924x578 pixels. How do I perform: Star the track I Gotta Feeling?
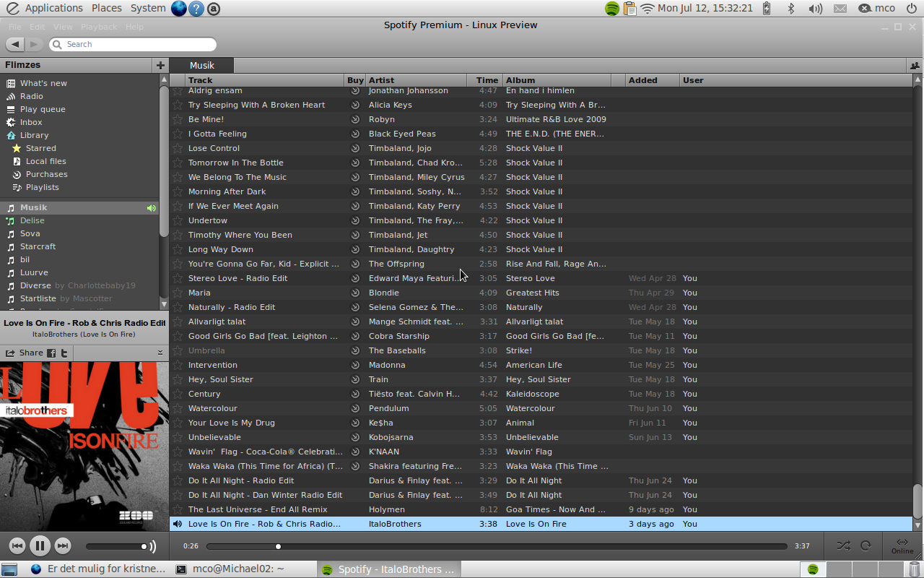click(x=178, y=134)
